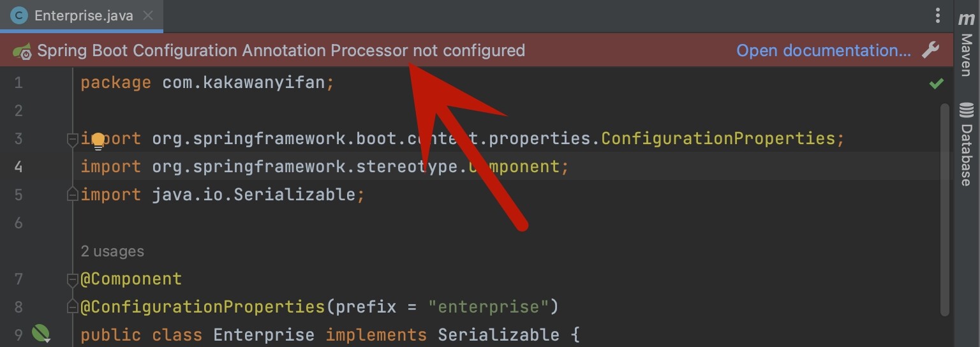The width and height of the screenshot is (980, 347).
Task: Open the three-dot editor tab options menu
Action: pos(937,15)
